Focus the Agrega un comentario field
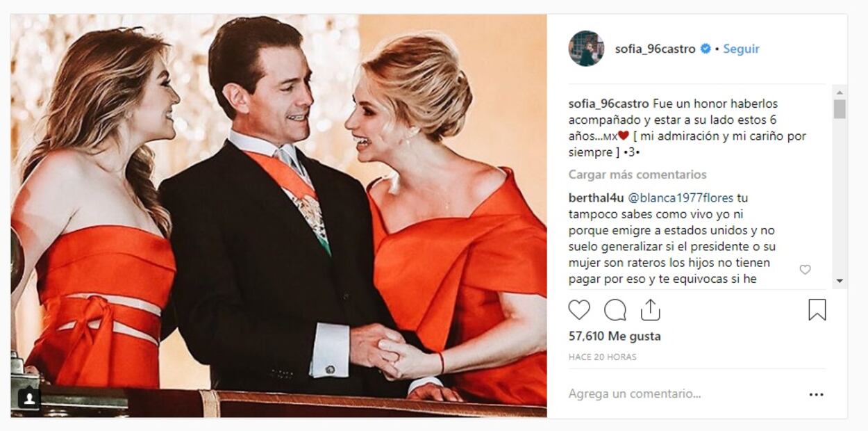868x431 pixels. [681, 394]
